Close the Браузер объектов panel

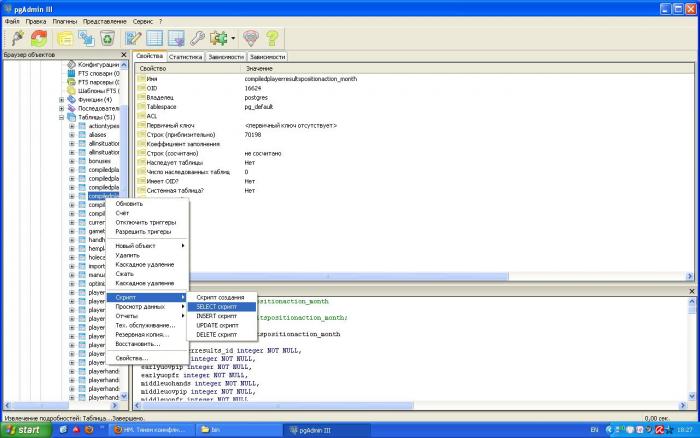pos(124,54)
